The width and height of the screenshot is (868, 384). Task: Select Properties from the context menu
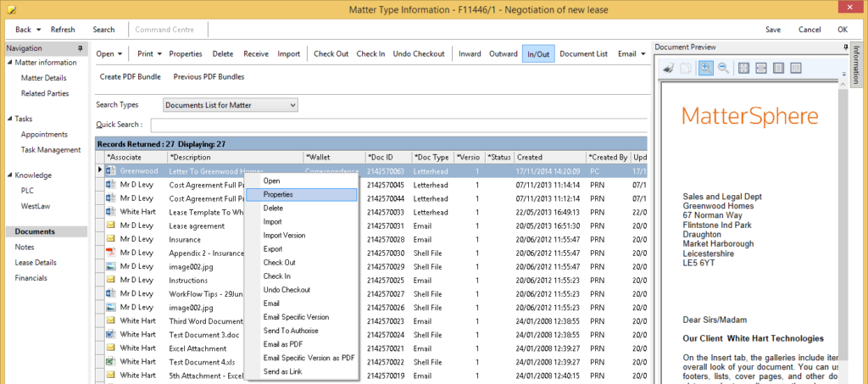point(277,194)
